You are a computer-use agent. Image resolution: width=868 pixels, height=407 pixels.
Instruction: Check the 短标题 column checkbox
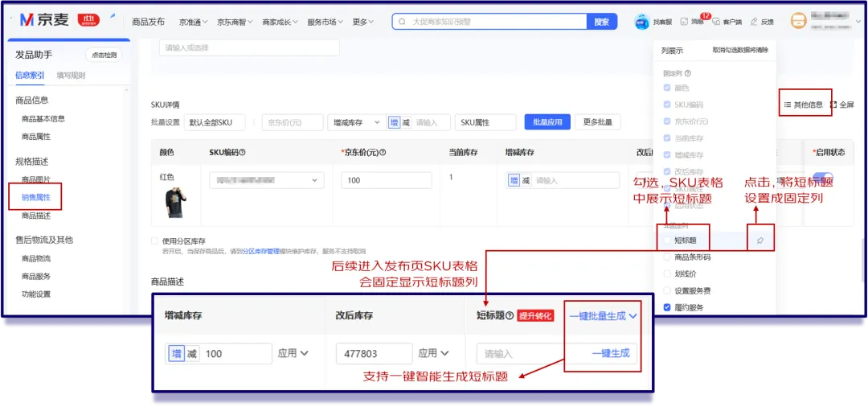[667, 240]
